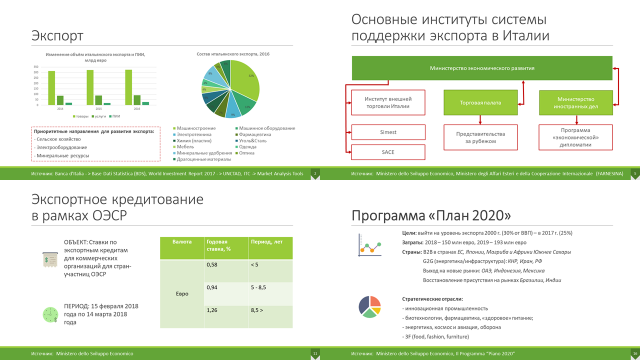The image size is (640, 360).
Task: Select the Программа «План 2020» title
Action: click(x=431, y=216)
